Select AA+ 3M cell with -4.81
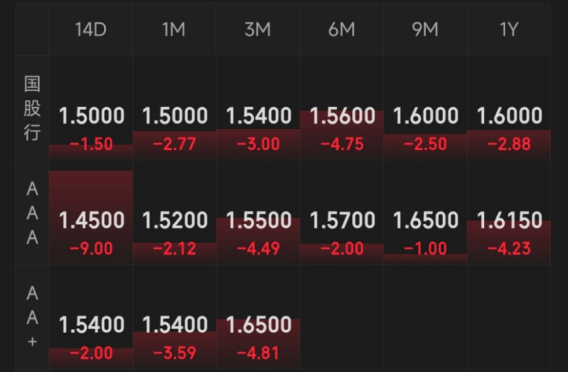569x372 pixels. [258, 317]
